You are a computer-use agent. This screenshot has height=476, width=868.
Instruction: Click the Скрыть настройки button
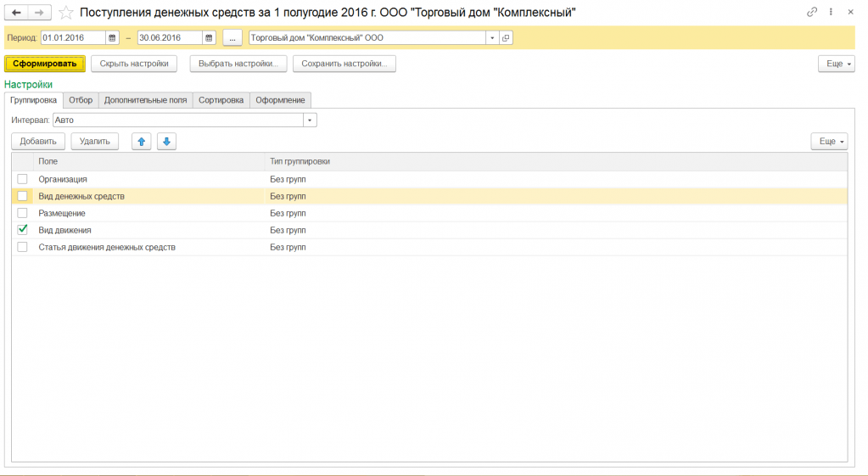pos(134,64)
